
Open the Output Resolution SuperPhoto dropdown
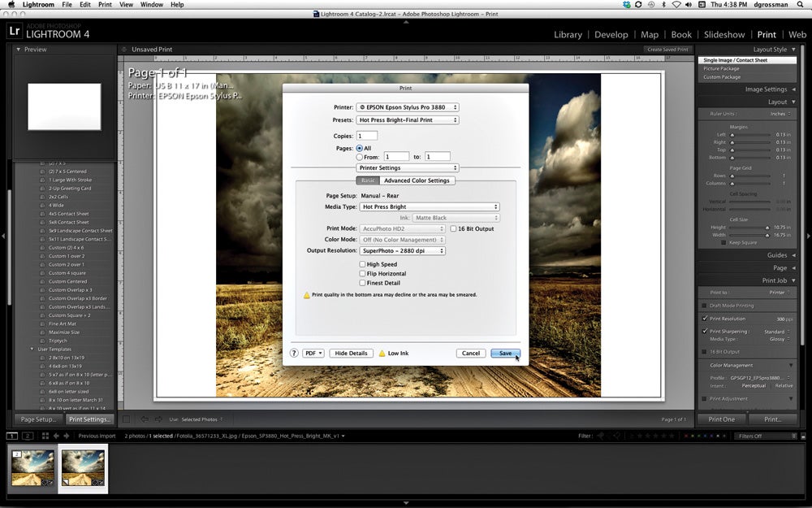pyautogui.click(x=403, y=251)
